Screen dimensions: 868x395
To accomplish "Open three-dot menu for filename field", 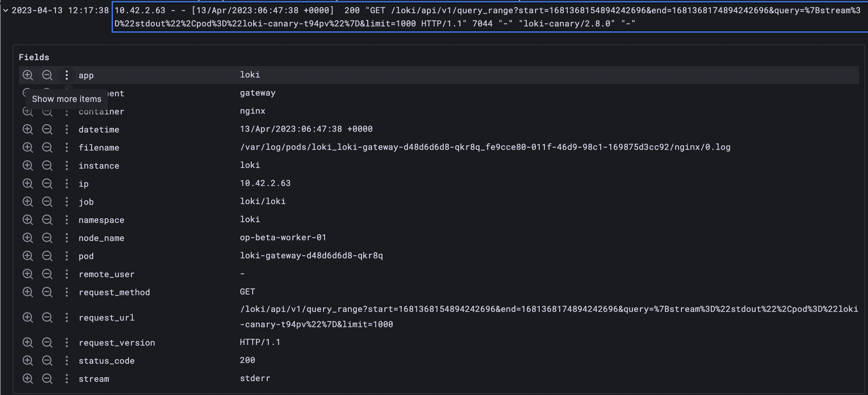I will [67, 147].
